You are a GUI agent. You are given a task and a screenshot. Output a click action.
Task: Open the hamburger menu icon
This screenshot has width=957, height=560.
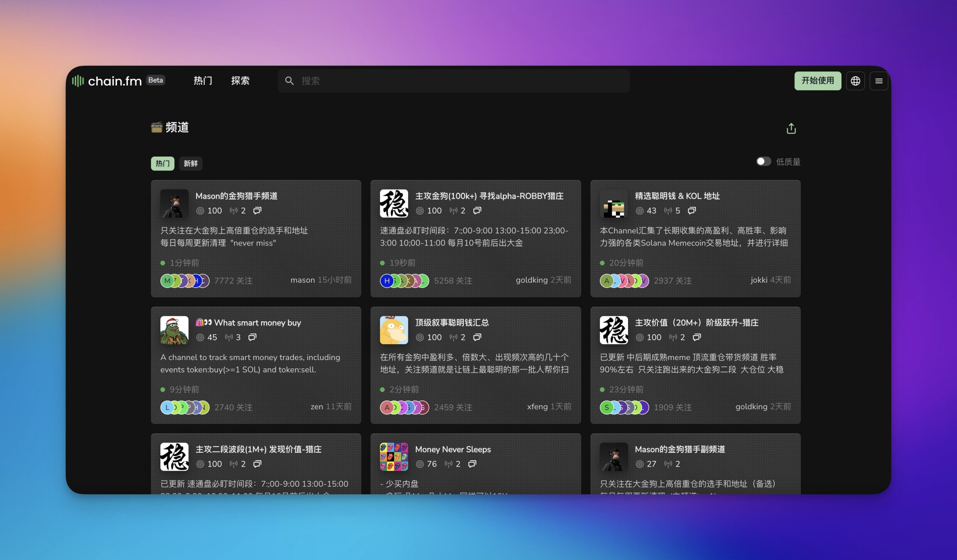click(879, 80)
